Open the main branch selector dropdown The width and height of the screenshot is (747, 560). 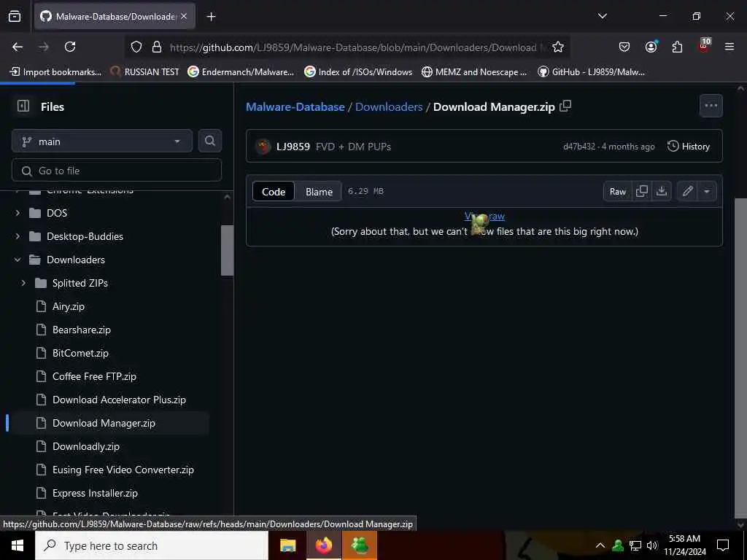click(102, 141)
